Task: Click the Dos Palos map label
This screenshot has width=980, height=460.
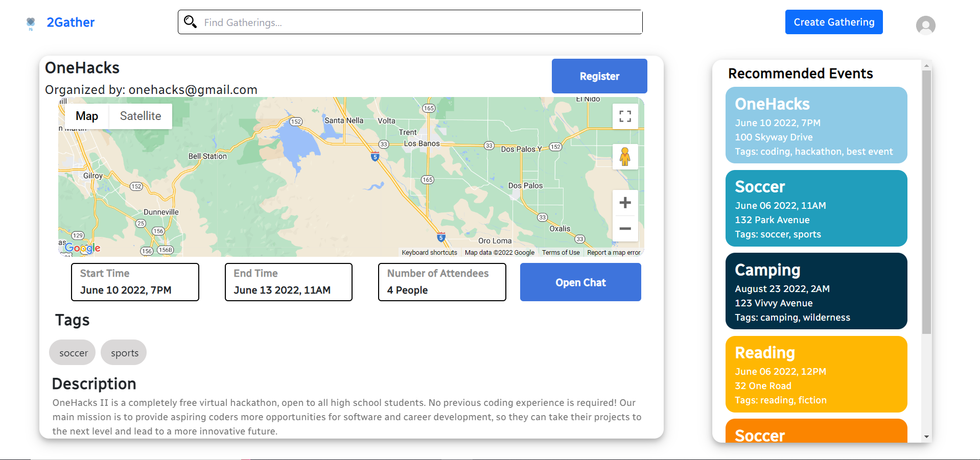Action: 525,185
